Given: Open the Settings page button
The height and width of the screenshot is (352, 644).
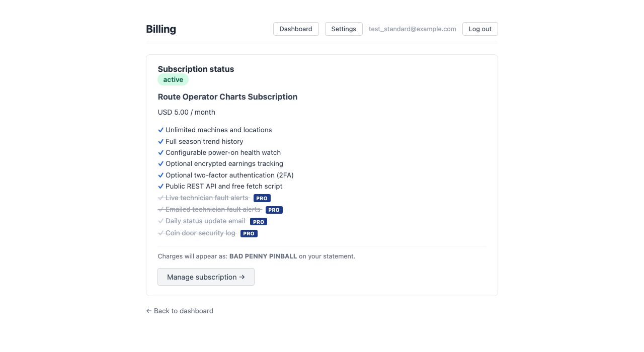Looking at the screenshot, I should point(344,29).
